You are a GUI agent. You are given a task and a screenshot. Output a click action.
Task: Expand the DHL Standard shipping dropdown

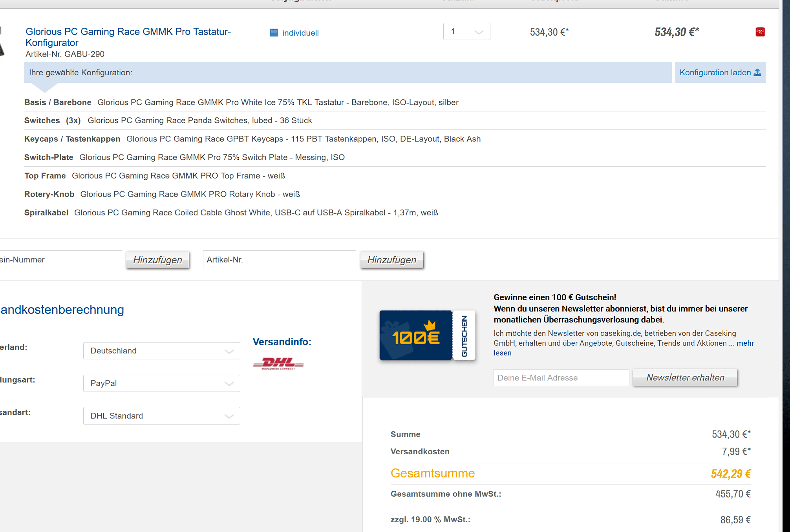(161, 416)
